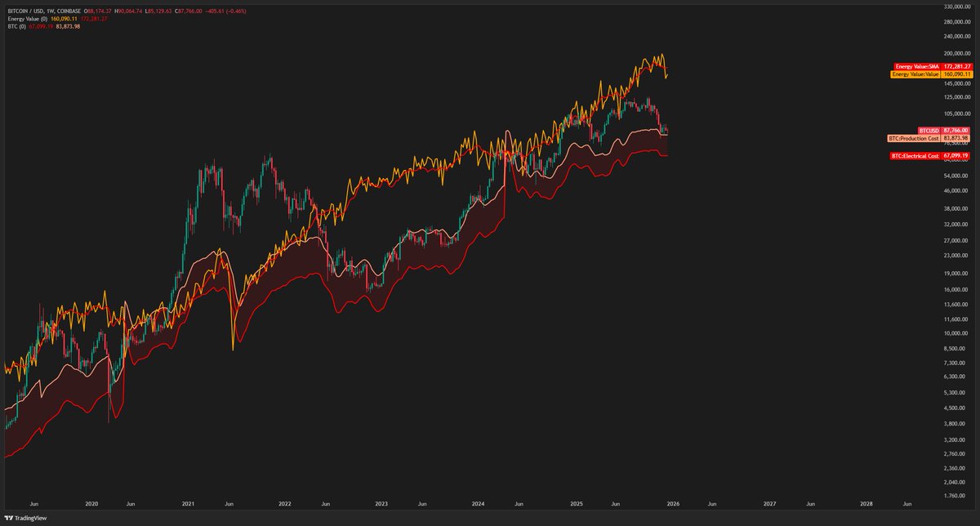Click the 2028 label on the time axis

[866, 505]
